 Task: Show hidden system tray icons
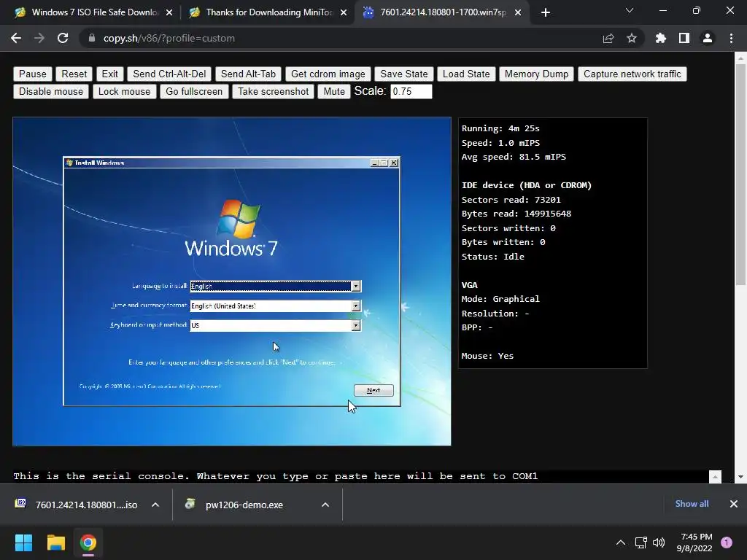pos(621,542)
